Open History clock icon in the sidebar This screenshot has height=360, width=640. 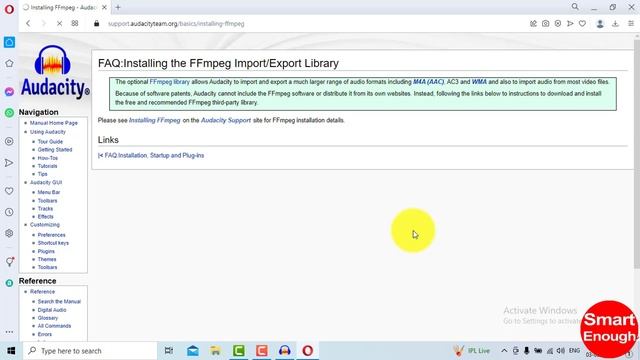point(9,212)
